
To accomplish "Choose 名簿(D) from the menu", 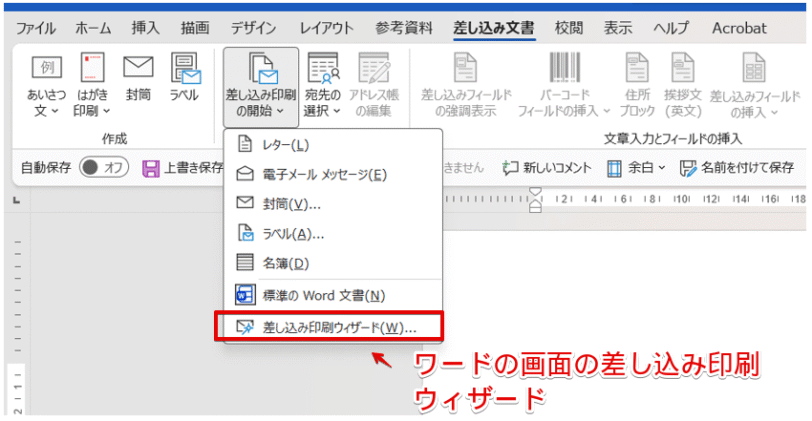I will [x=333, y=263].
